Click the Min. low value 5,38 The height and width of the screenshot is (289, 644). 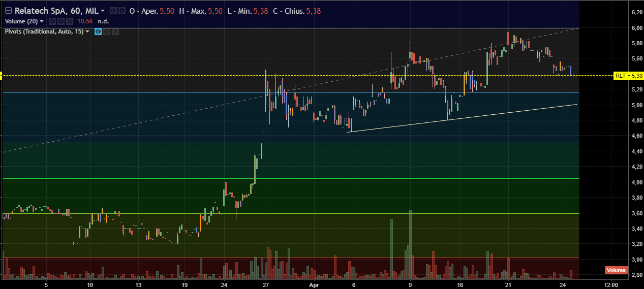pyautogui.click(x=261, y=11)
